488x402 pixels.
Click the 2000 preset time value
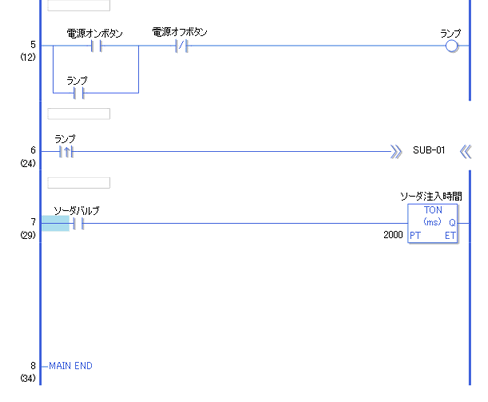click(x=393, y=235)
